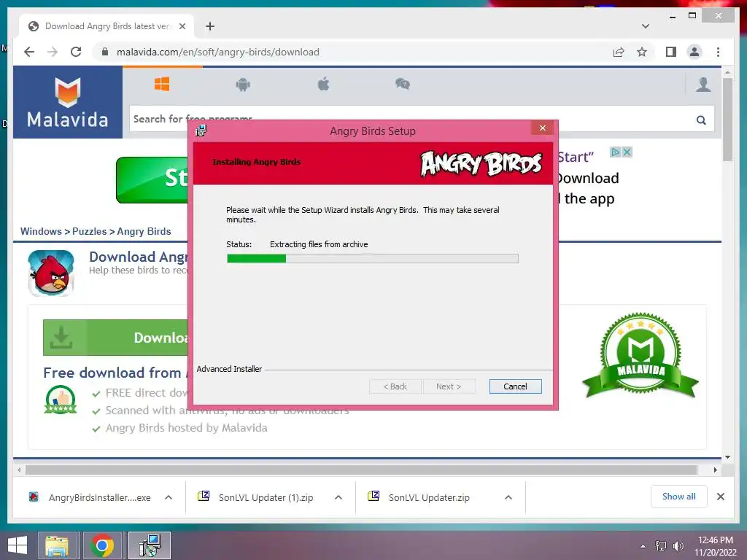Click the Malavida logo

[68, 102]
